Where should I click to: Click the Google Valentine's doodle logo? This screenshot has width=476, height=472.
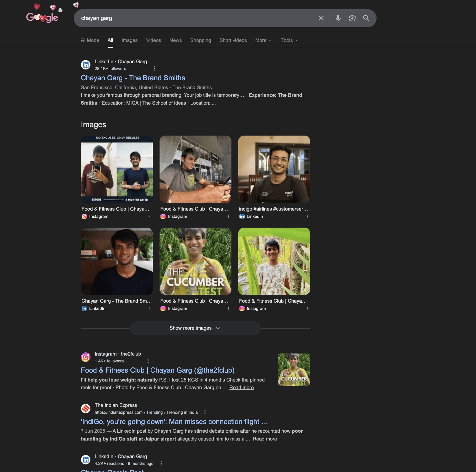pyautogui.click(x=43, y=17)
